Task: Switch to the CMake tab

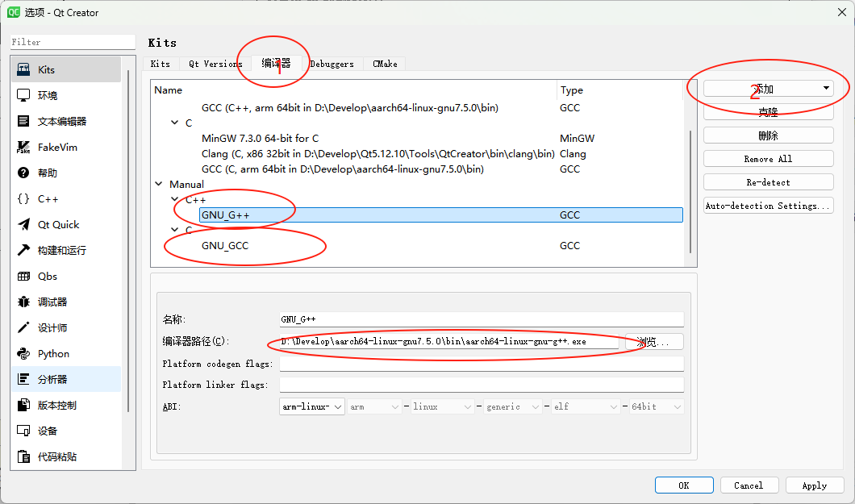Action: click(385, 64)
